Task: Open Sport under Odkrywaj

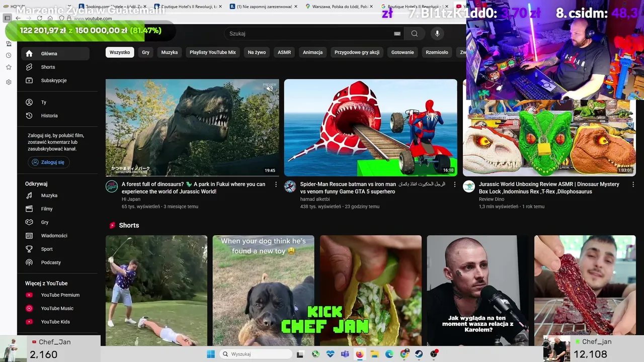Action: point(55,249)
